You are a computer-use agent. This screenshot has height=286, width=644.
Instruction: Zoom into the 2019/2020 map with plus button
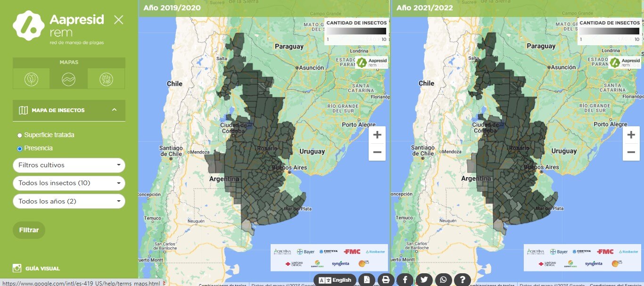click(x=377, y=134)
